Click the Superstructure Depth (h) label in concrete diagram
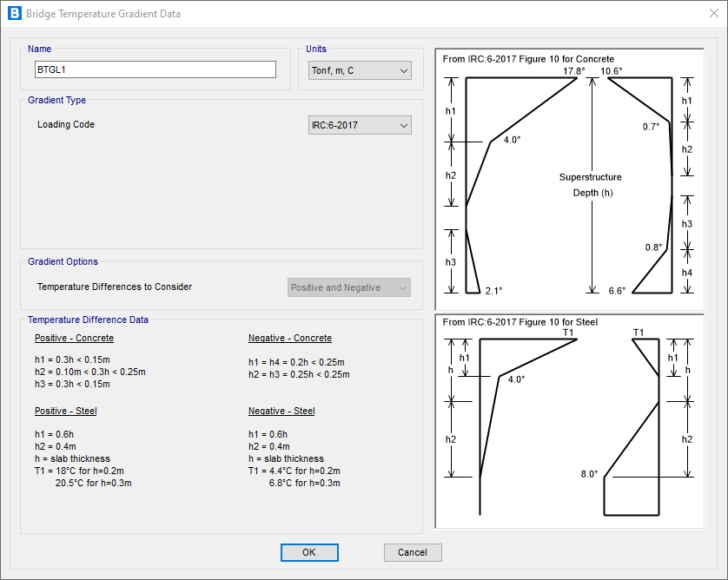The height and width of the screenshot is (580, 728). click(x=591, y=185)
